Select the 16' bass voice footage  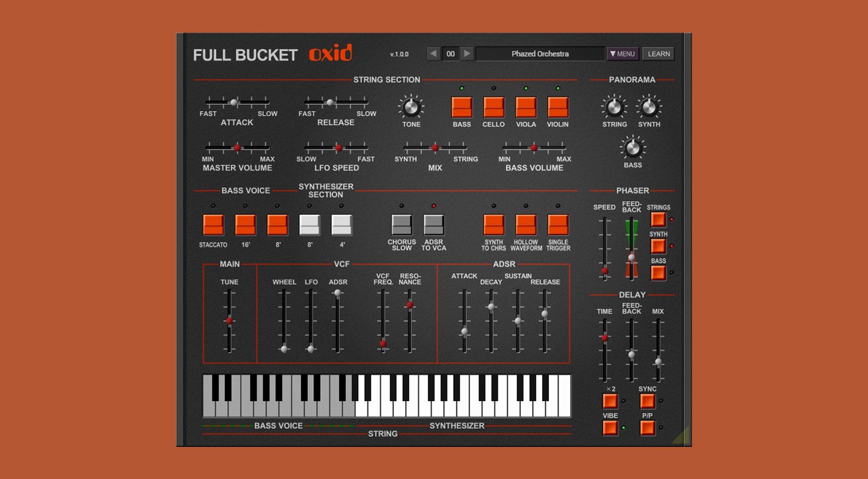pos(245,225)
